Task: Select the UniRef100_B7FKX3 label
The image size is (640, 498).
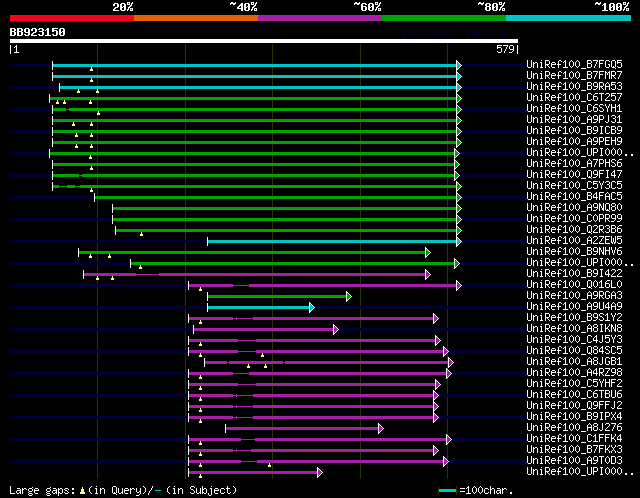Action: 574,450
